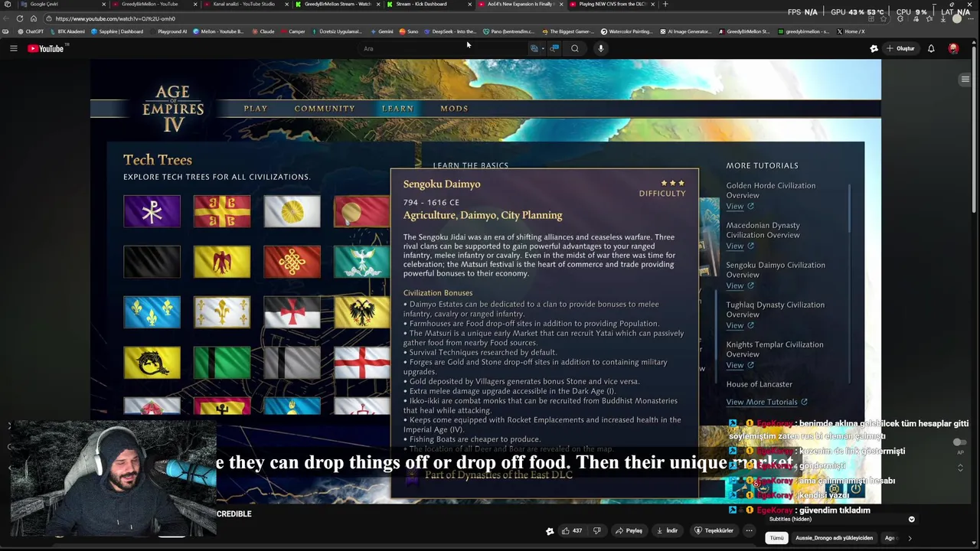Viewport: 980px width, 551px height.
Task: Open Watercolor Painting bookmark
Action: point(626,31)
